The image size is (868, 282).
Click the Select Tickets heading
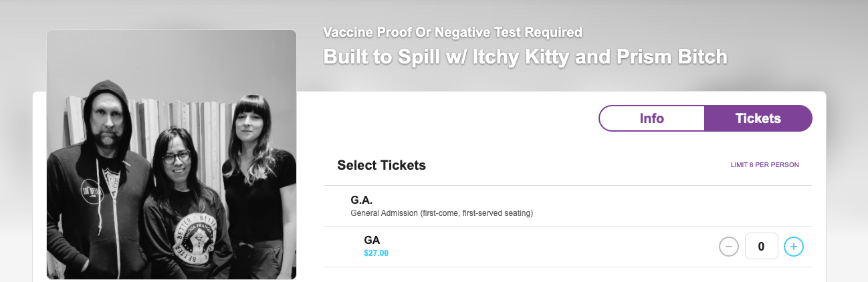pyautogui.click(x=381, y=165)
